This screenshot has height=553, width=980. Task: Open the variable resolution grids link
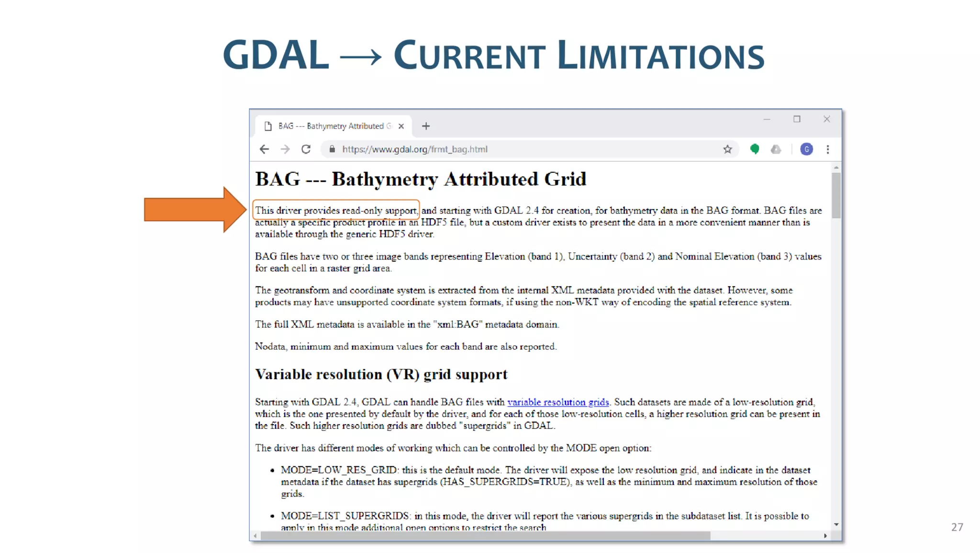558,402
